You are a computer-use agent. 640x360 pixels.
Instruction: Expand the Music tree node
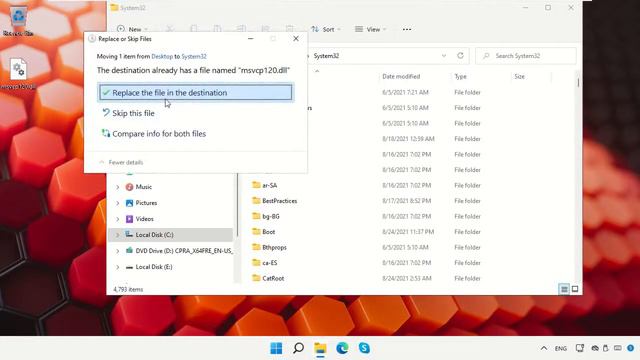click(x=118, y=187)
